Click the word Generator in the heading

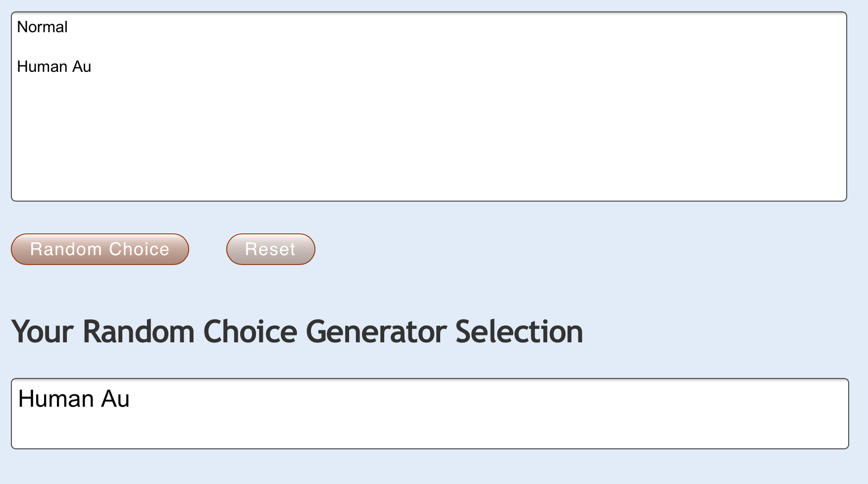(x=376, y=331)
